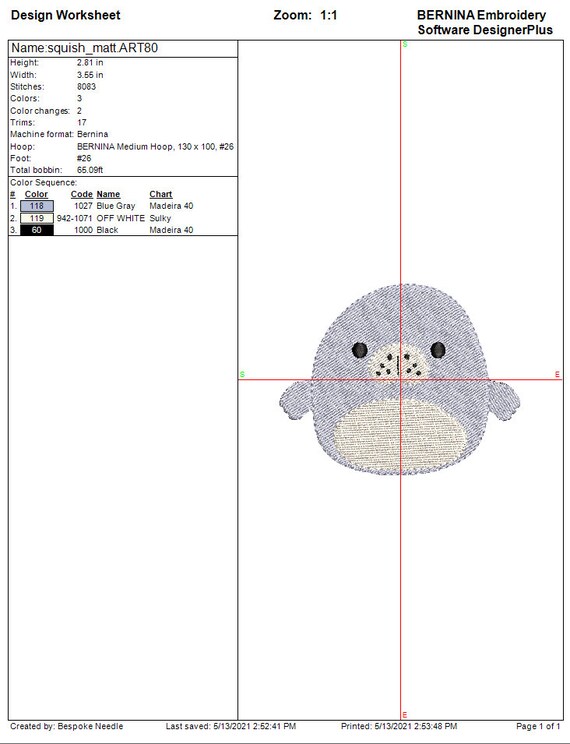
Task: Click the Sulky chart entry
Action: point(160,218)
